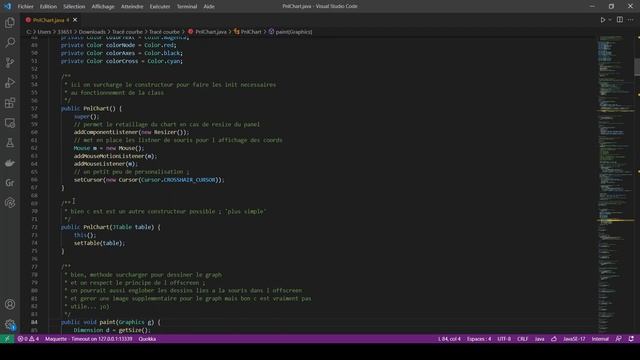The height and width of the screenshot is (360, 640).
Task: Click the code minimap overview
Action: pos(615,184)
